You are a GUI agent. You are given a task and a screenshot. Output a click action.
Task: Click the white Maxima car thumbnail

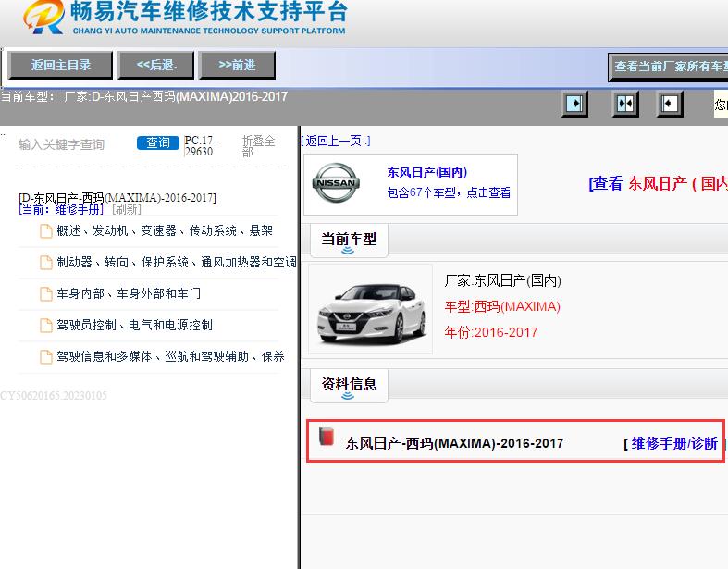[x=371, y=309]
